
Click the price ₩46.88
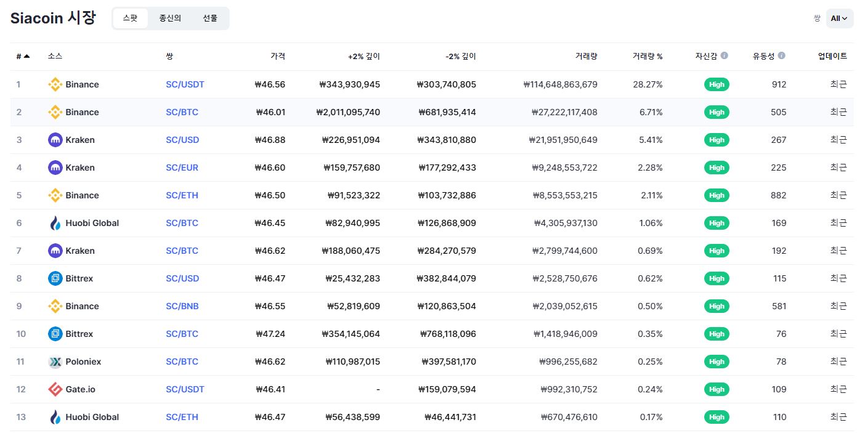pos(270,140)
